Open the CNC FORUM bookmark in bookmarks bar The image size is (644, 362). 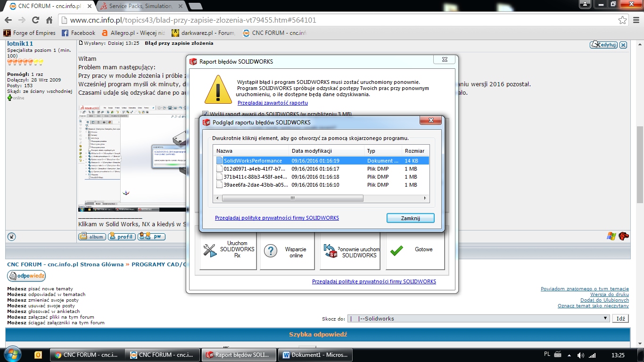pos(275,33)
